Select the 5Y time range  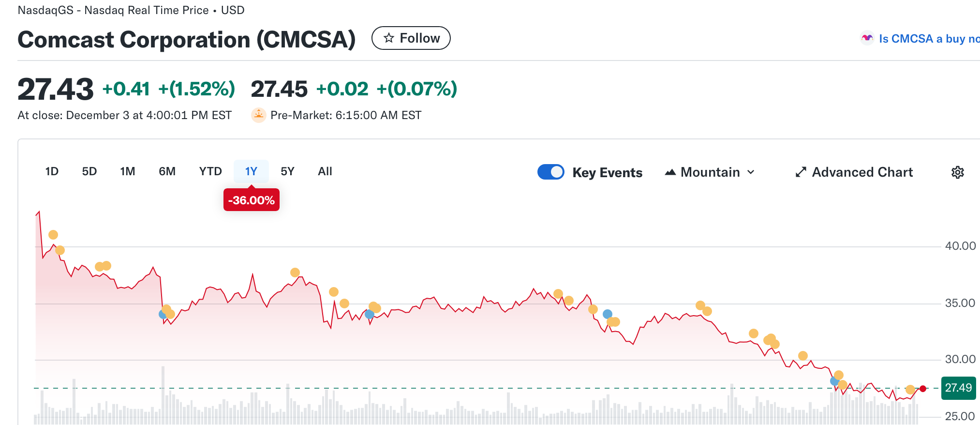coord(287,171)
